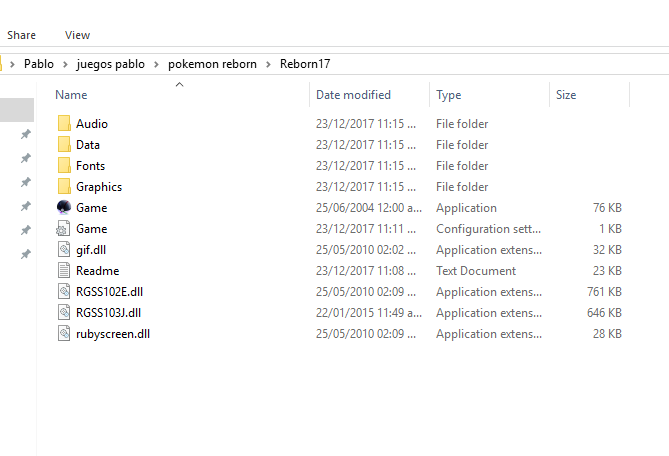Sort files by Name column header
Image resolution: width=669 pixels, height=456 pixels.
point(71,95)
